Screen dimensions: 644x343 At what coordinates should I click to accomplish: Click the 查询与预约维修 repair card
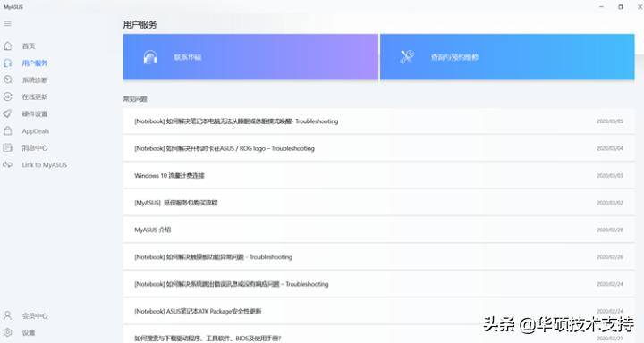pos(507,57)
